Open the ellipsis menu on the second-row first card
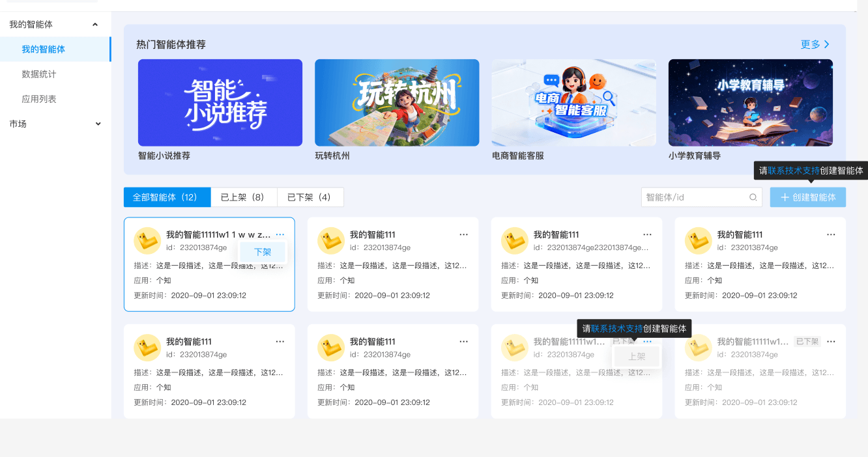The height and width of the screenshot is (457, 868). coord(280,340)
